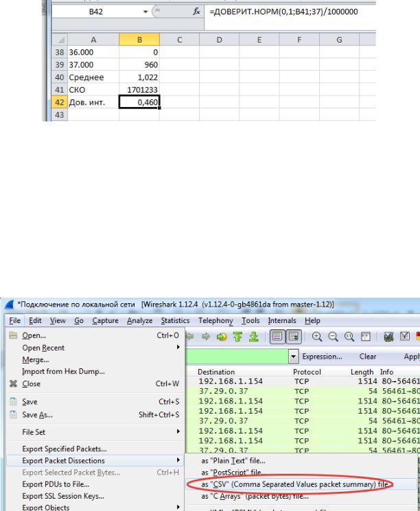Screen dimensions: 420x511
Task: Select Excel row 40 header
Action: [60, 78]
